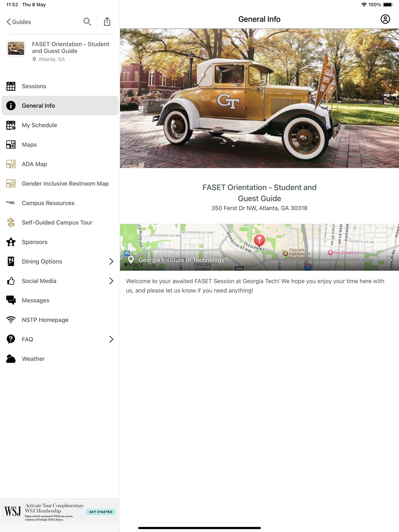Open Sessions calendar icon

point(11,86)
